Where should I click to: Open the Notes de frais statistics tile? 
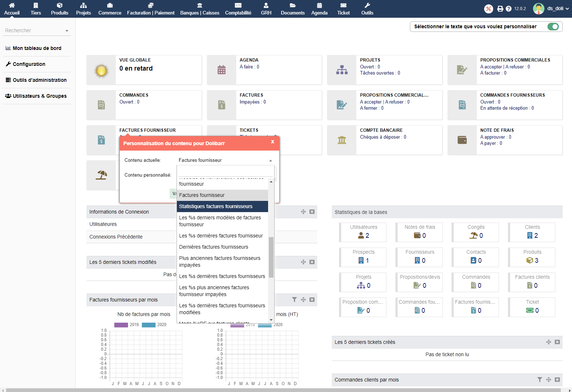[x=419, y=232]
